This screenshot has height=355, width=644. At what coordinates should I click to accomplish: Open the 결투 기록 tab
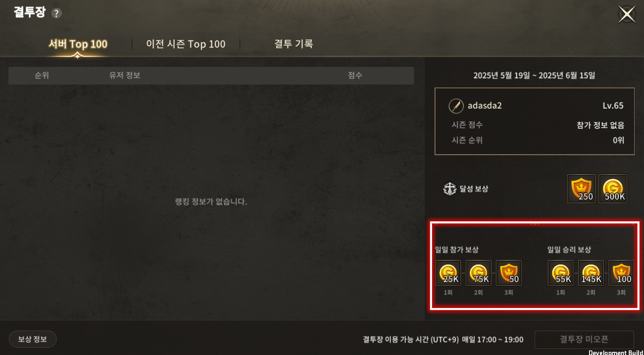pyautogui.click(x=294, y=44)
